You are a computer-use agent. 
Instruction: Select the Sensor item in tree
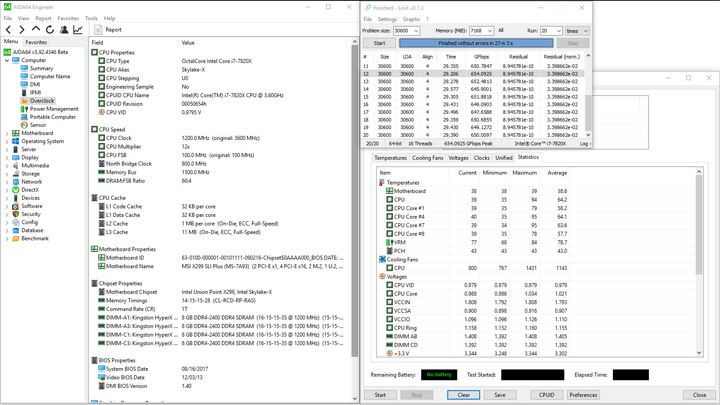pos(37,125)
